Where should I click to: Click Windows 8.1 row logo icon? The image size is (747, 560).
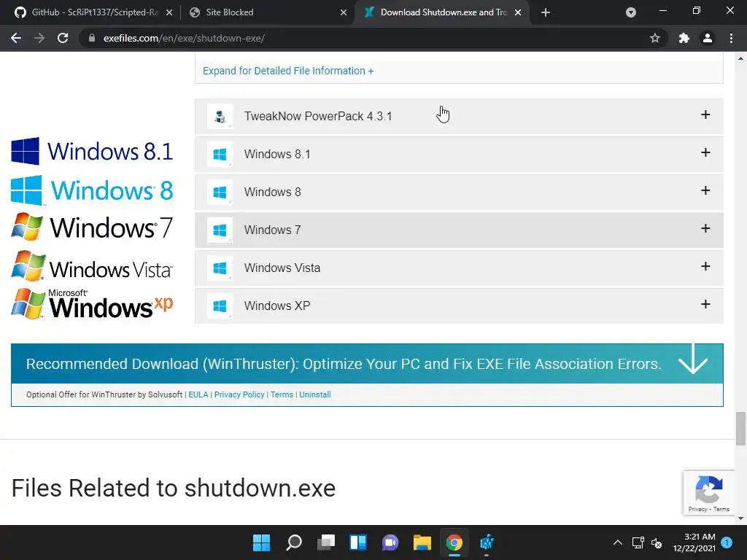(220, 155)
